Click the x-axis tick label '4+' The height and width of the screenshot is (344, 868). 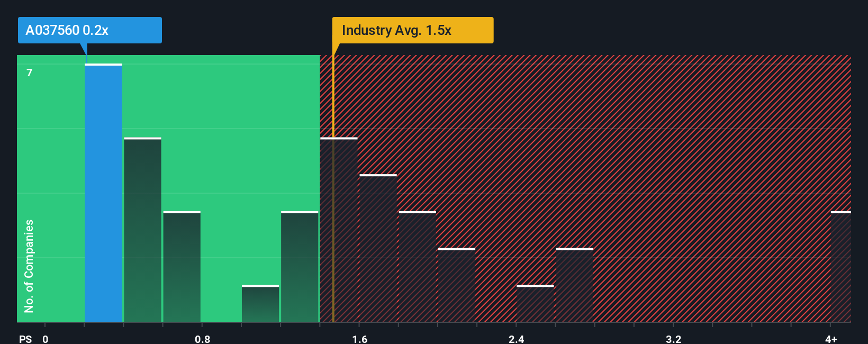(x=831, y=339)
